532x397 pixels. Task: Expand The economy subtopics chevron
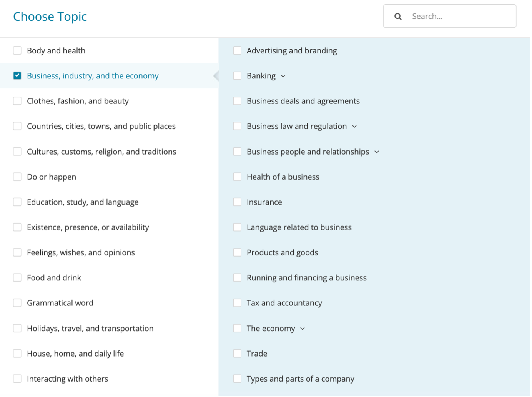(303, 329)
